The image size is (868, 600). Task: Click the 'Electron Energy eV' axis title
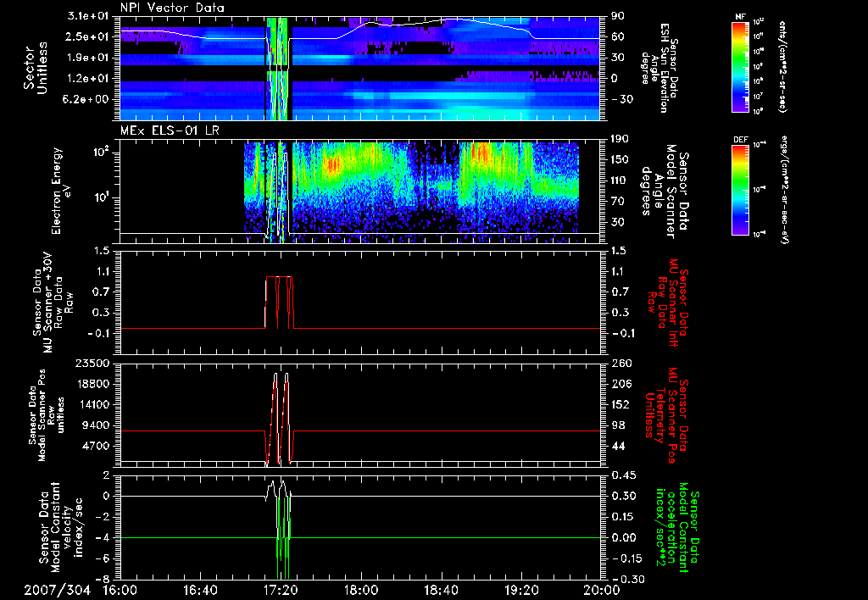tap(61, 191)
